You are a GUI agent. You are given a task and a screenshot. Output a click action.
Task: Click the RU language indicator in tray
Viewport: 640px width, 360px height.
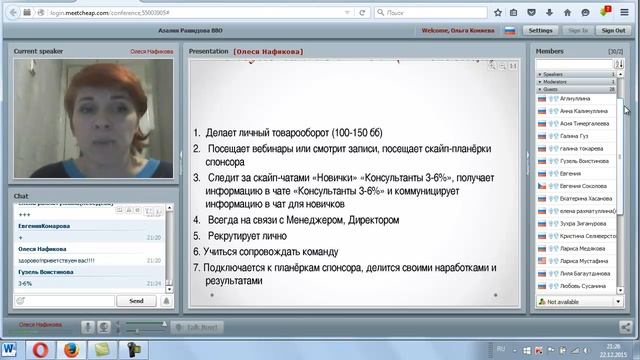(501, 349)
